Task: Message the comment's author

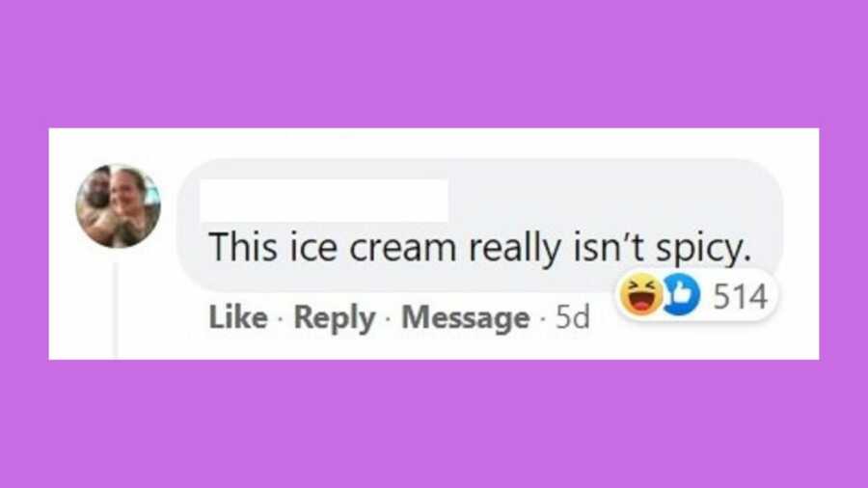Action: [465, 317]
